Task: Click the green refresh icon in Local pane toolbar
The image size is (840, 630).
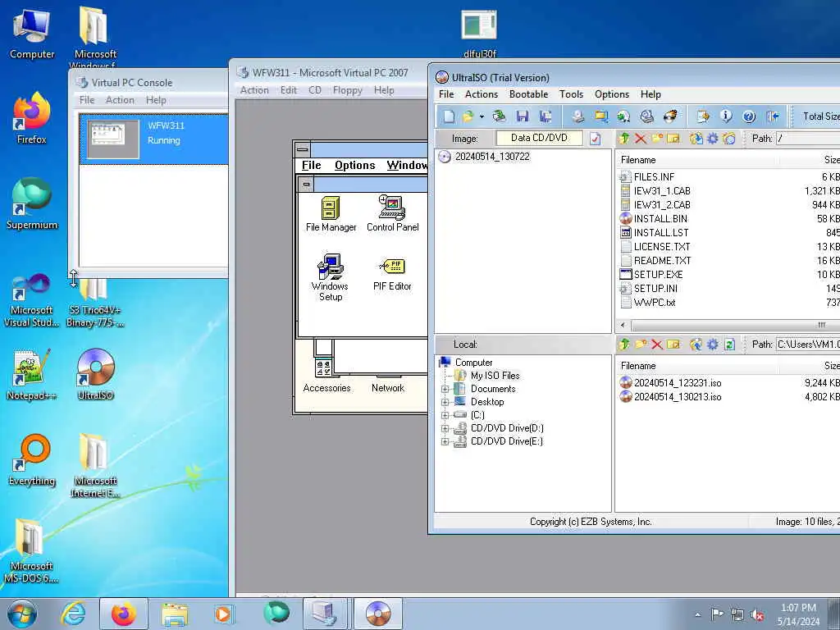Action: click(x=729, y=345)
